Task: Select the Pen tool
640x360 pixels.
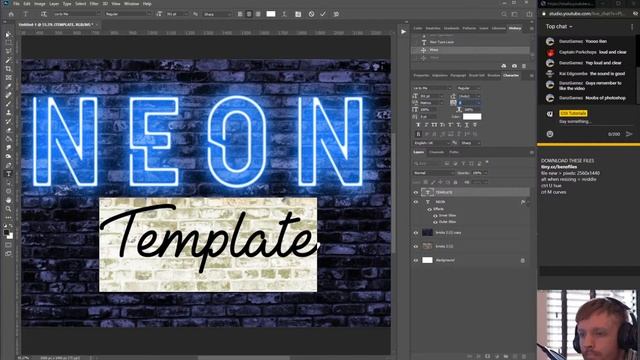Action: tap(8, 165)
